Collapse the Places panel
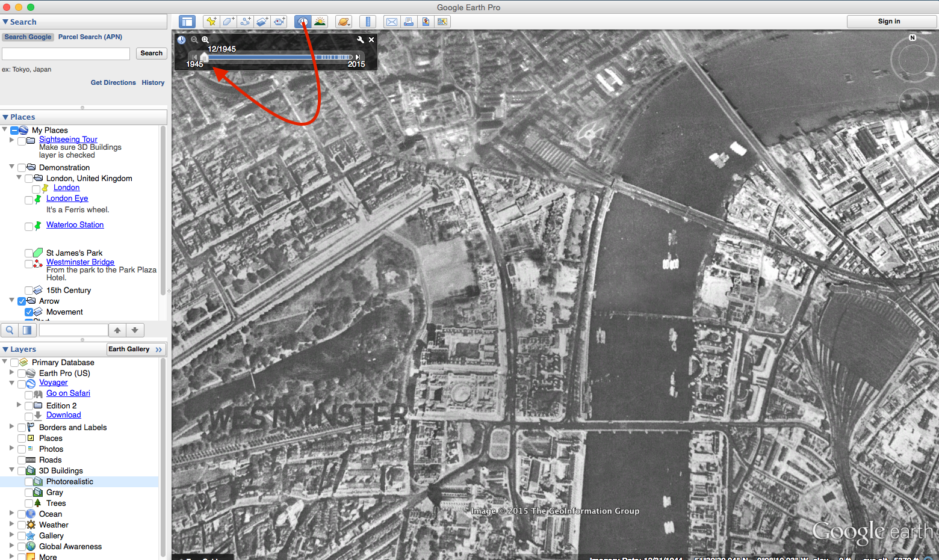This screenshot has width=939, height=560. pos(5,117)
